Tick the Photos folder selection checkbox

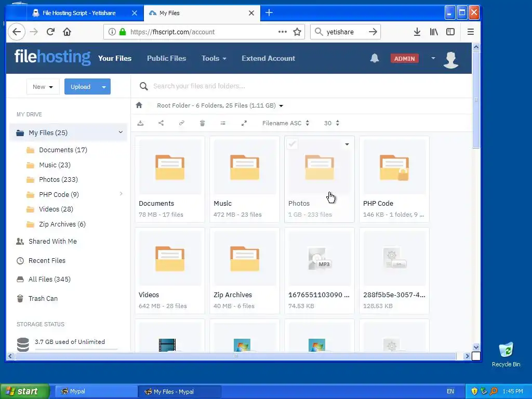[x=292, y=144]
